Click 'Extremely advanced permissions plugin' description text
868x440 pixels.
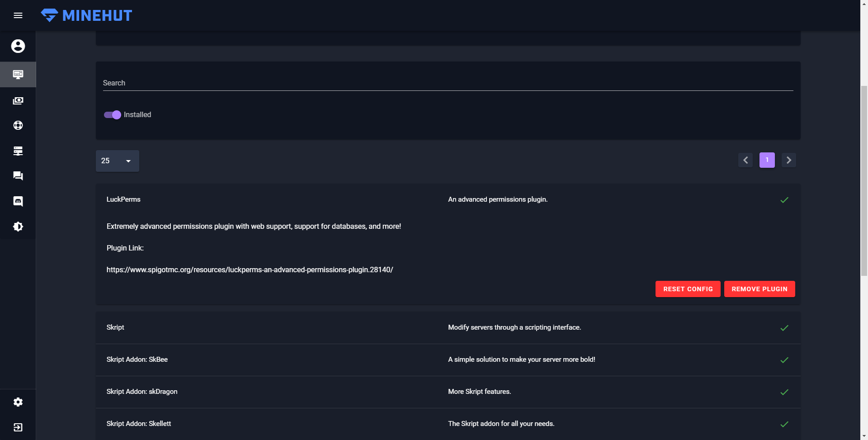click(254, 226)
